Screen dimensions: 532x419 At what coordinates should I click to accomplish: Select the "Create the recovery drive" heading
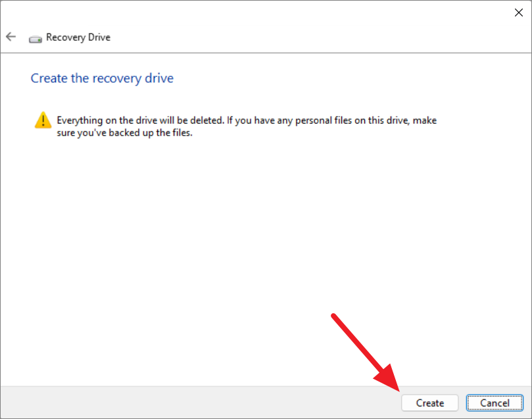102,78
